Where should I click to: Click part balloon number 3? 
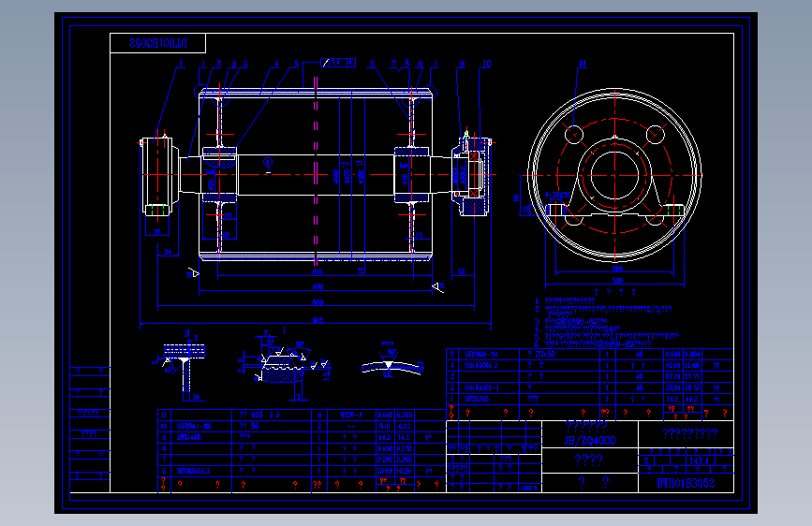pos(245,63)
